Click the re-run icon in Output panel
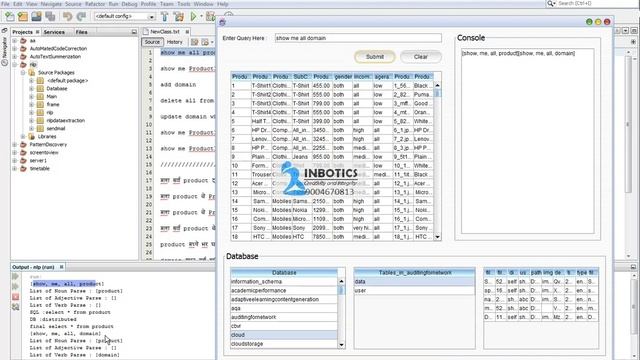640x360 pixels. tap(16, 277)
